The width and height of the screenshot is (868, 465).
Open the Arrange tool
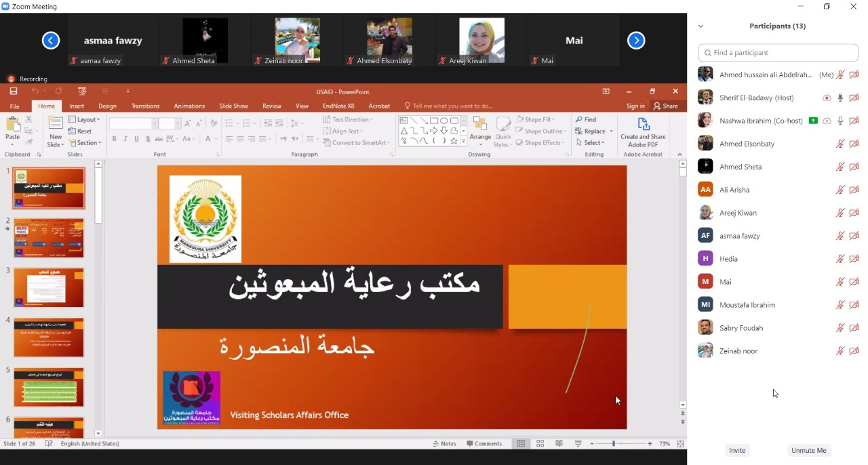click(480, 132)
